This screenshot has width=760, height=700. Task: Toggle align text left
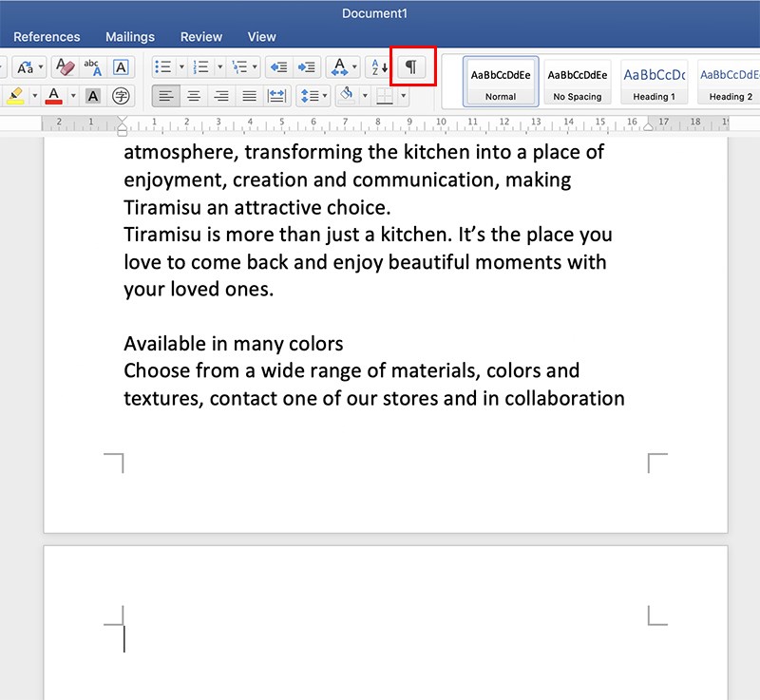165,96
